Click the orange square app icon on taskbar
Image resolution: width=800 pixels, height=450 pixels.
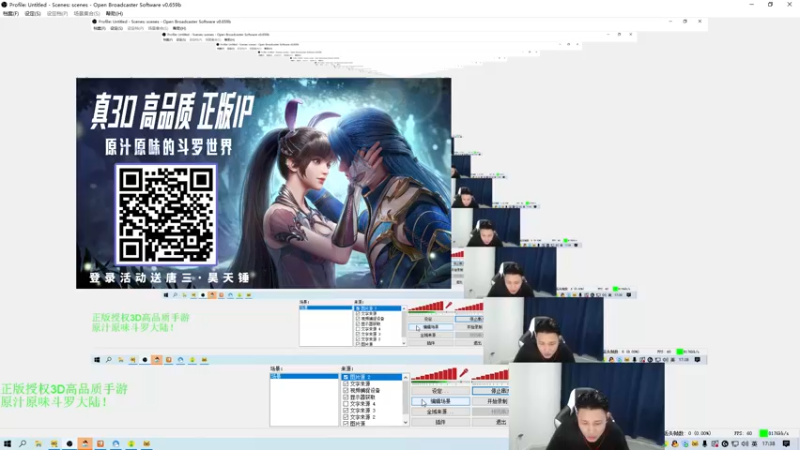click(101, 443)
